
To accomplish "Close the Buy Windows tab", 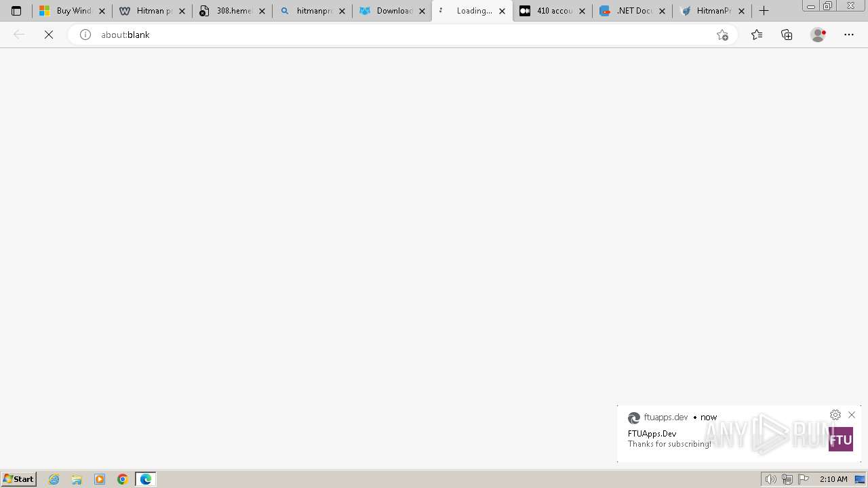I will 102,11.
